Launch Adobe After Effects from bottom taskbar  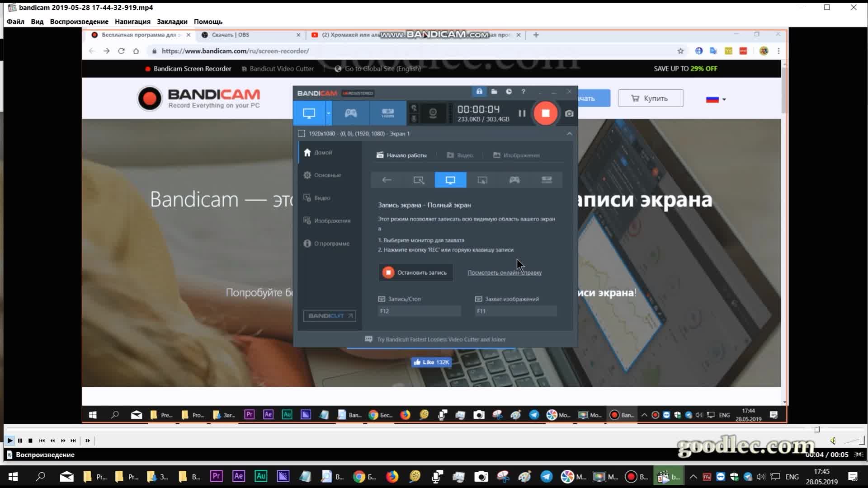[x=239, y=476]
